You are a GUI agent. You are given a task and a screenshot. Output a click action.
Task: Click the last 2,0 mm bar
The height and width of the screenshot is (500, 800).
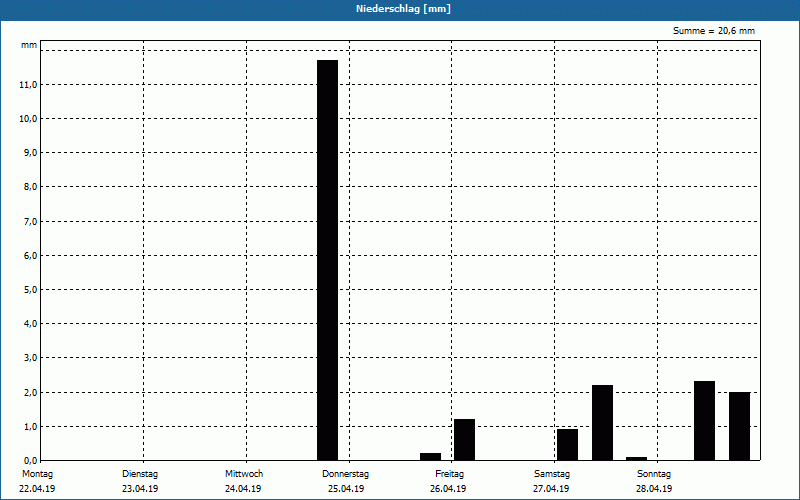click(739, 427)
